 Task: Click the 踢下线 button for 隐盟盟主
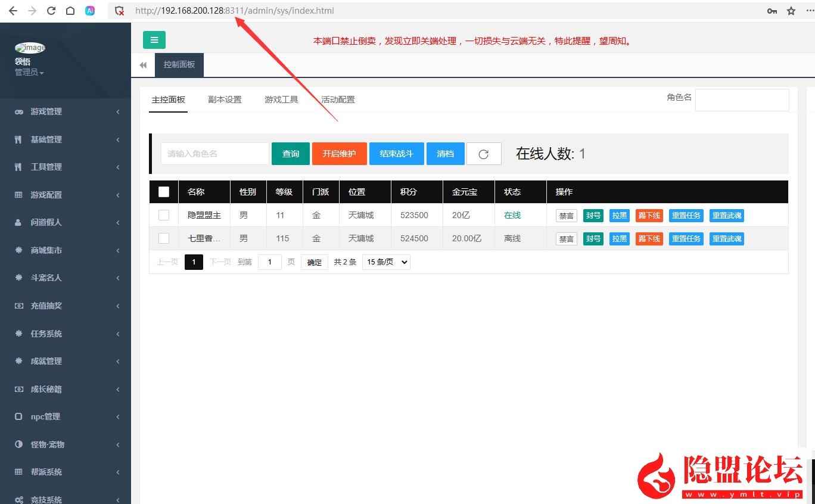click(x=649, y=215)
